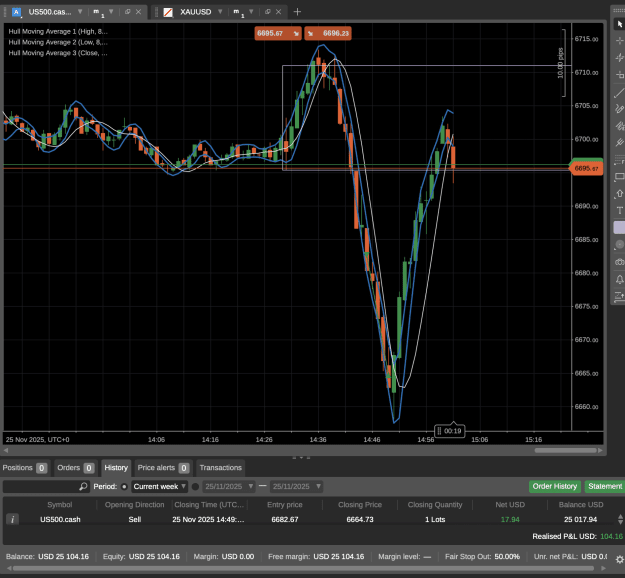
Task: Activate the market snapshot crosshair tool
Action: tap(619, 57)
